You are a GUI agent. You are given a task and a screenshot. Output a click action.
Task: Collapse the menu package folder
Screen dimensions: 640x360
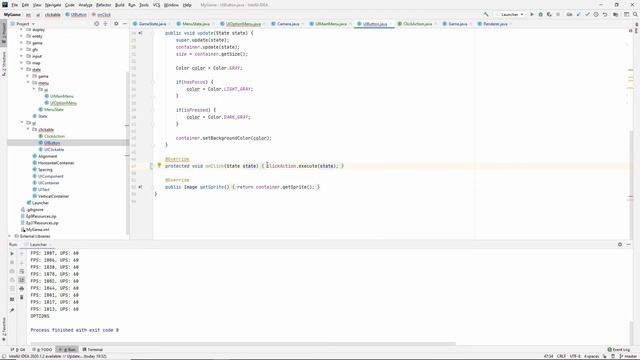pos(28,82)
